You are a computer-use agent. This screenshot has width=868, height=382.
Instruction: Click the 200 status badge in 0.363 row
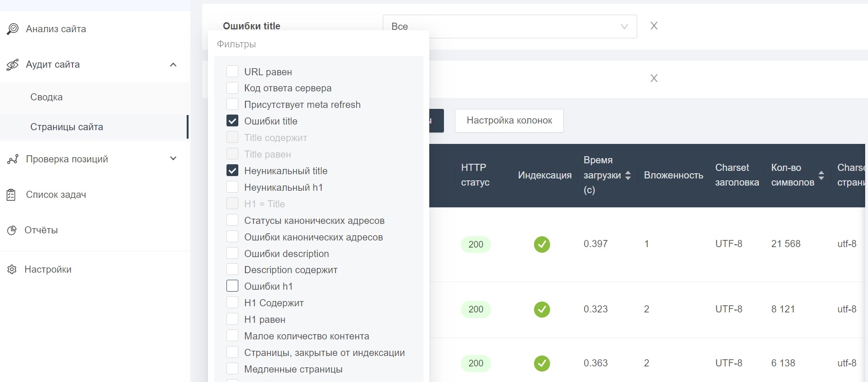click(x=476, y=364)
